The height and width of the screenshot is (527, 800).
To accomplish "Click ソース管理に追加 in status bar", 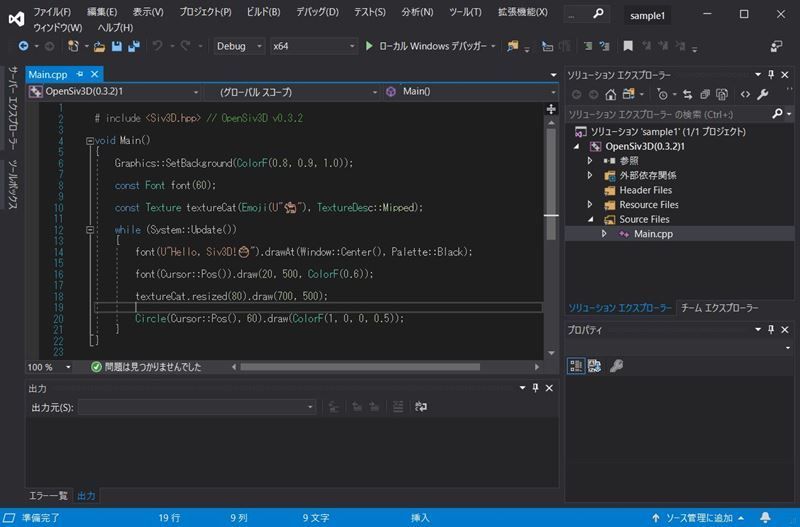I will pos(698,518).
